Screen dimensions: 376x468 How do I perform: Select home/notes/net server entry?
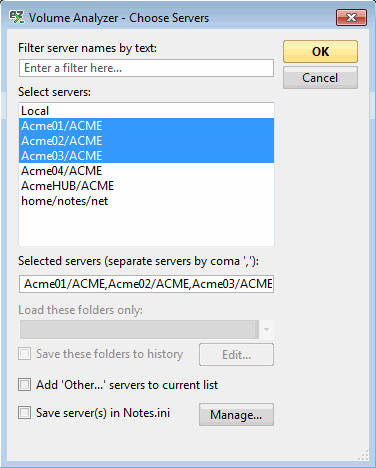146,201
